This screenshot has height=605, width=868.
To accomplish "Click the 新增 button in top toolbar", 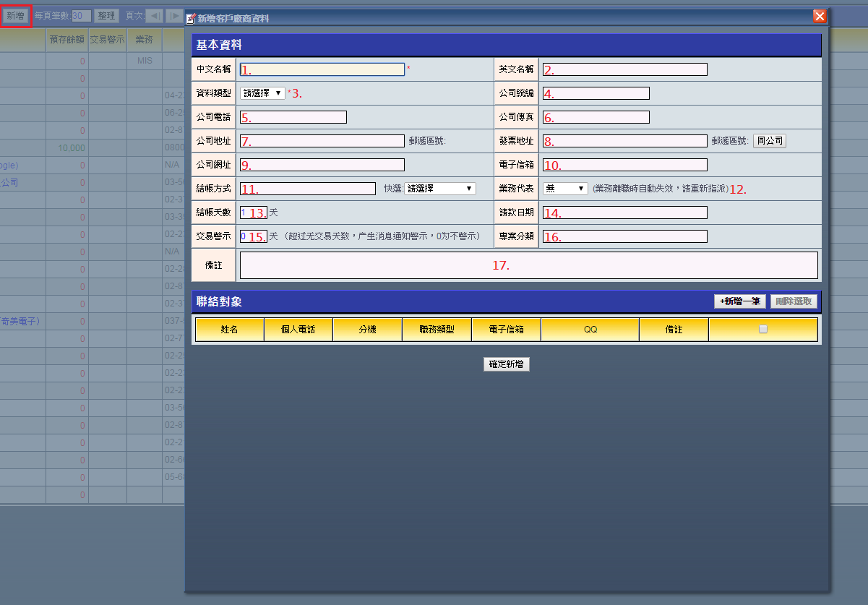I will coord(16,16).
